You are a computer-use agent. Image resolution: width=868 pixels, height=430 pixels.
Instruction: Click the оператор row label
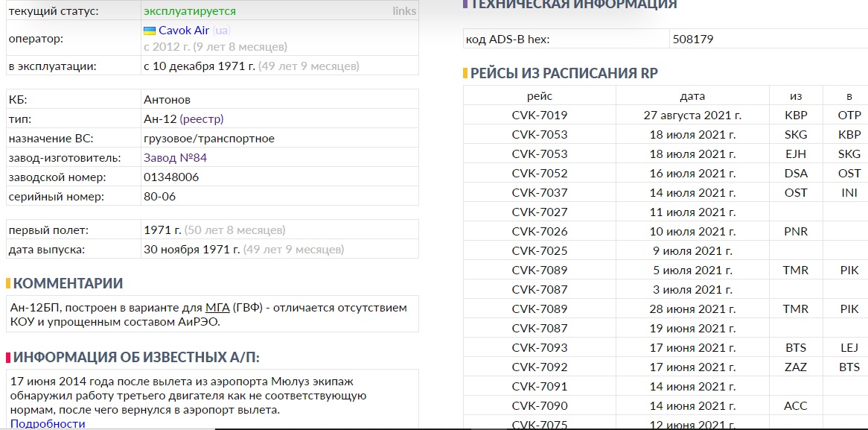(x=36, y=39)
